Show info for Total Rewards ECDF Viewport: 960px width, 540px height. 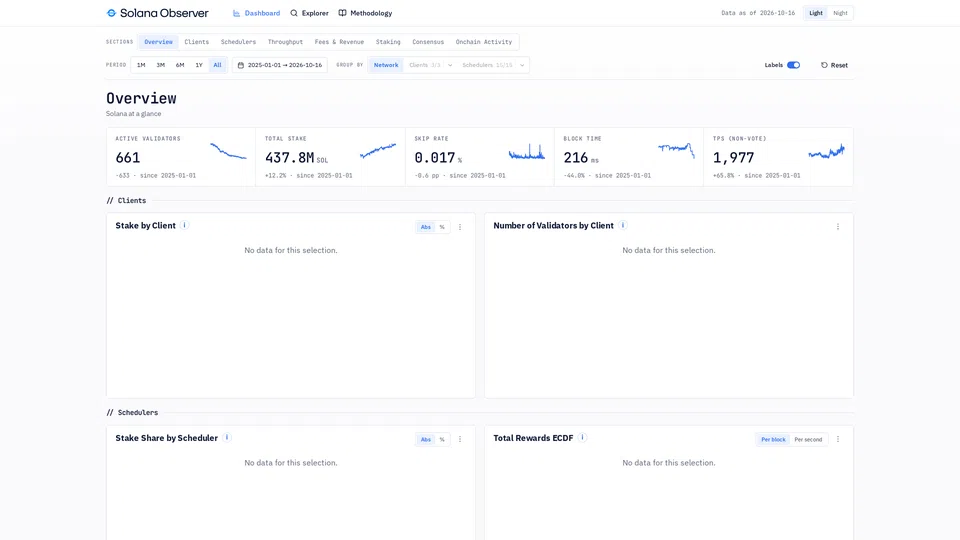pyautogui.click(x=582, y=438)
